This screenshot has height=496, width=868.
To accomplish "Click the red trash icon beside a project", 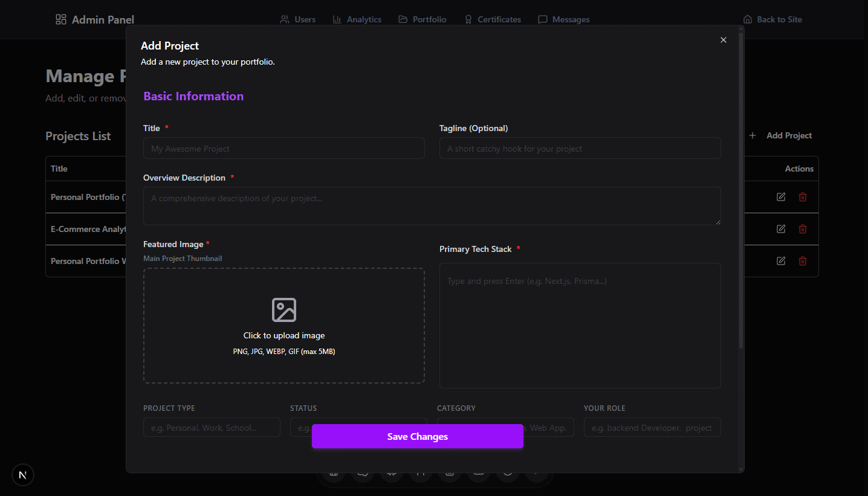I will [x=803, y=196].
